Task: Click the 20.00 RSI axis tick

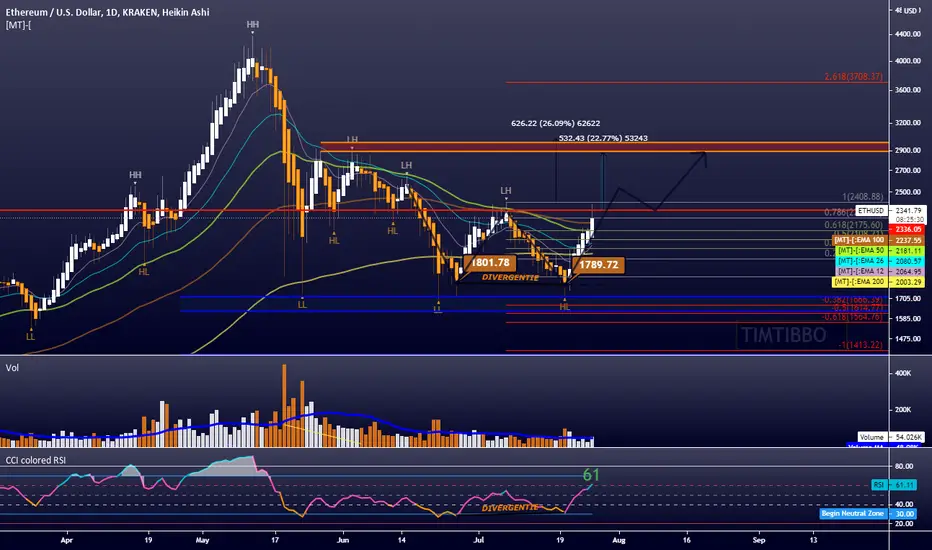Action: click(x=903, y=523)
